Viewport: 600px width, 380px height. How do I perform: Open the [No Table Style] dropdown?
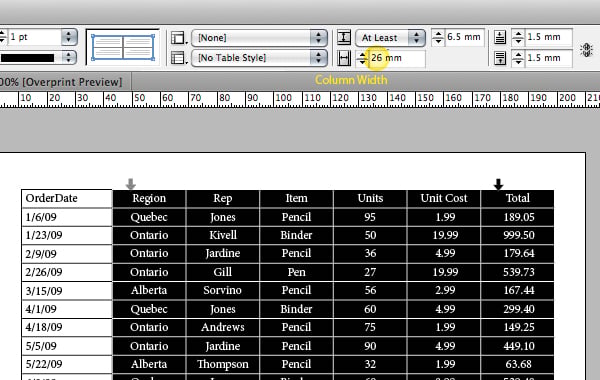pyautogui.click(x=259, y=58)
